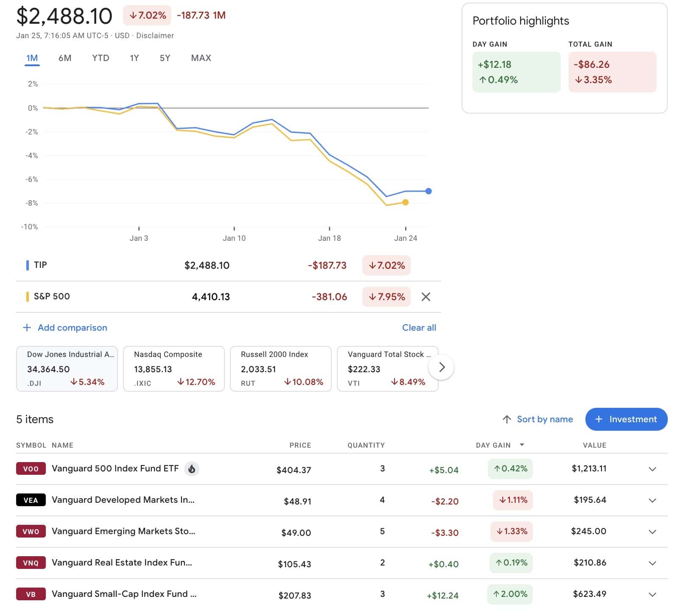The width and height of the screenshot is (700, 613).
Task: Click the fire icon next to Vanguard 500
Action: coord(192,468)
